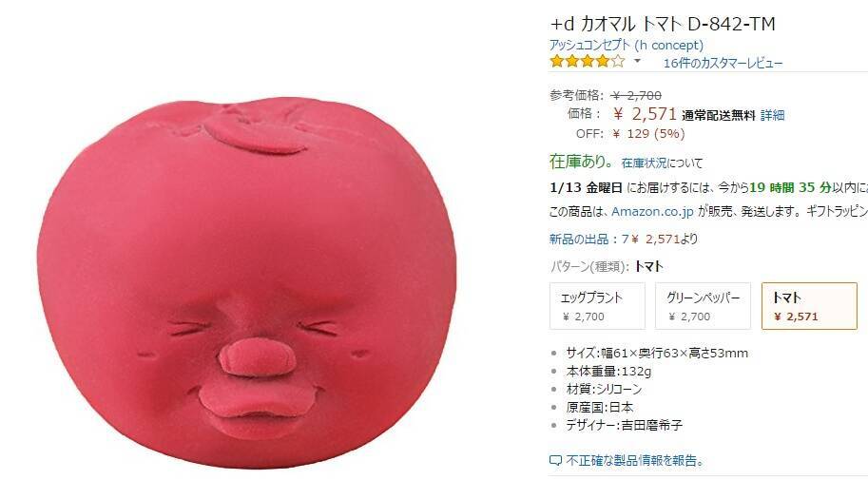Open the アッシュコンセプト (h concept) brand link

(627, 45)
